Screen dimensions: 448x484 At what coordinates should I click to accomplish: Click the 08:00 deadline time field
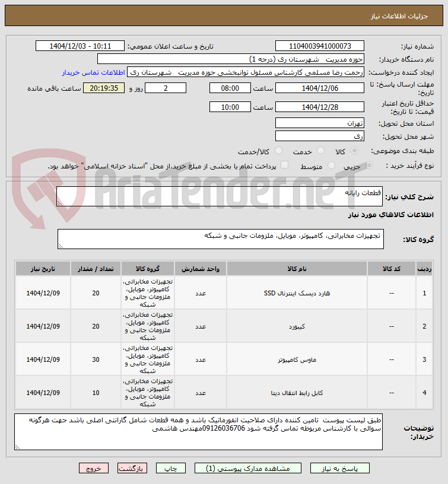[230, 88]
